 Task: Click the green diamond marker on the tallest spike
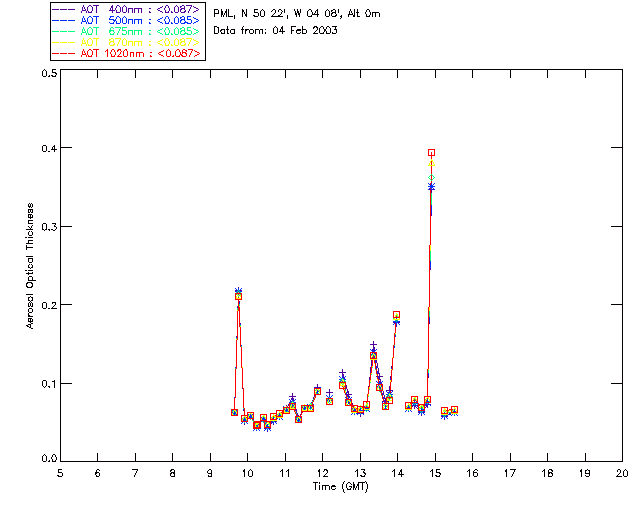431,178
